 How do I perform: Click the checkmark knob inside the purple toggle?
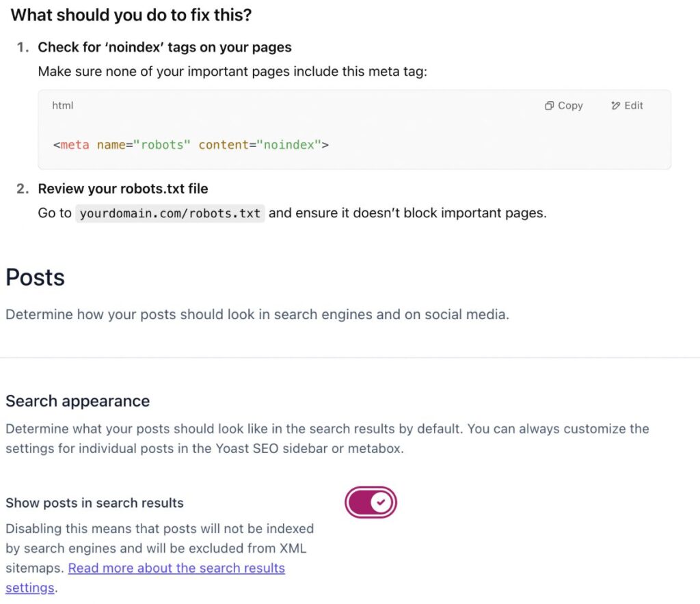(381, 502)
